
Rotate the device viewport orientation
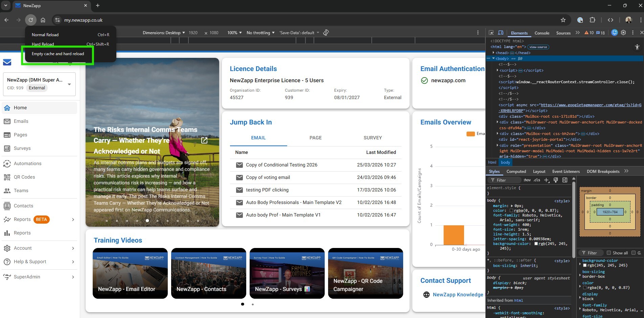326,33
